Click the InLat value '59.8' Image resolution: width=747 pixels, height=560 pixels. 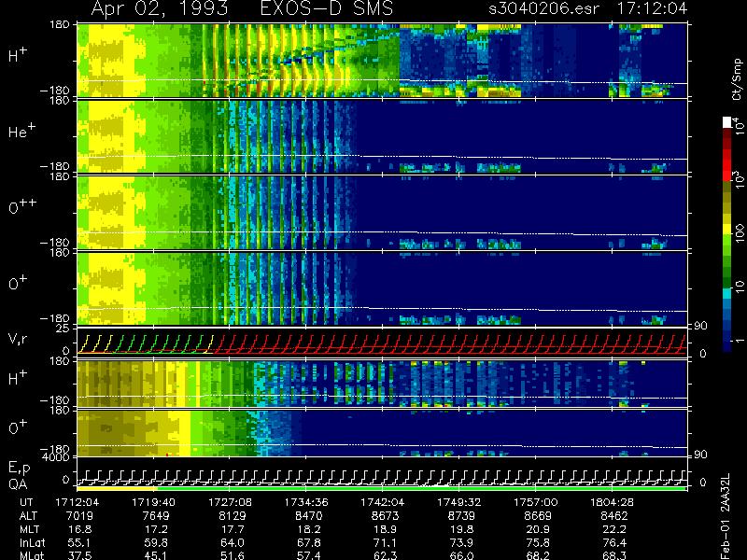point(156,542)
